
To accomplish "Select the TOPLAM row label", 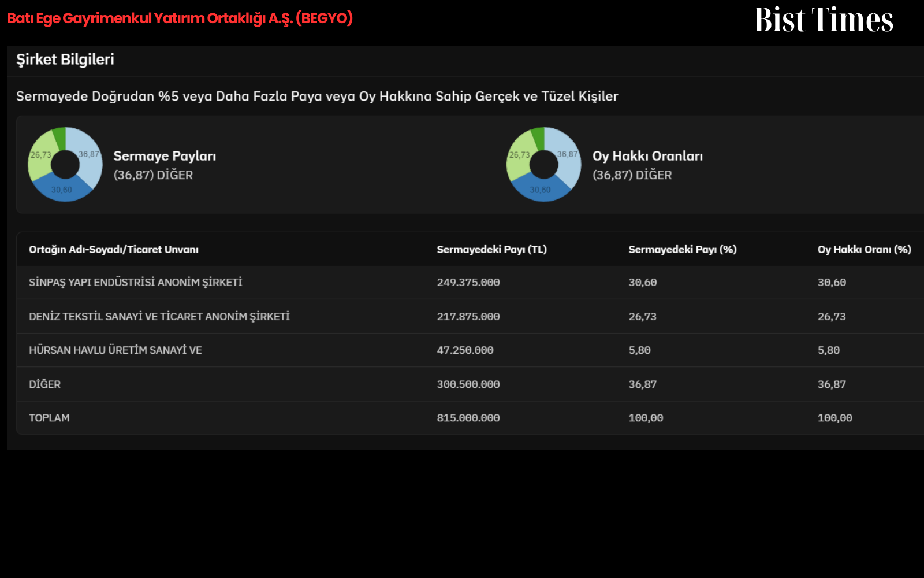I will click(x=49, y=418).
